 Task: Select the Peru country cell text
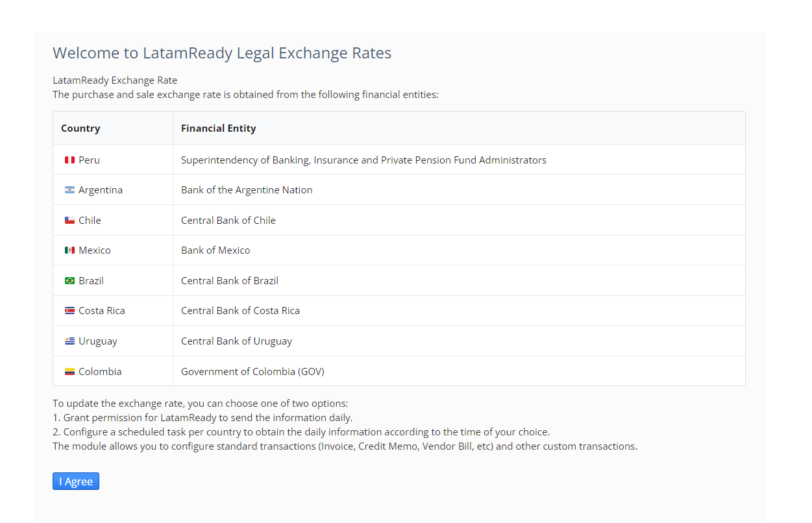[89, 160]
